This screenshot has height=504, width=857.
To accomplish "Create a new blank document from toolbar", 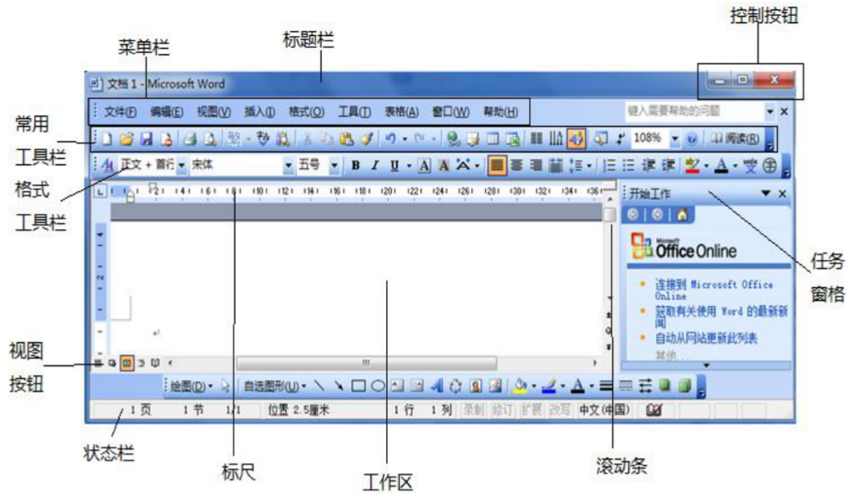I will (107, 140).
